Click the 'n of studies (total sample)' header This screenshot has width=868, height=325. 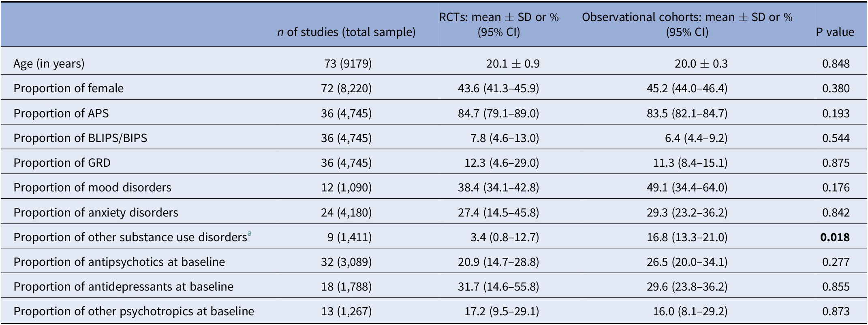tap(346, 32)
